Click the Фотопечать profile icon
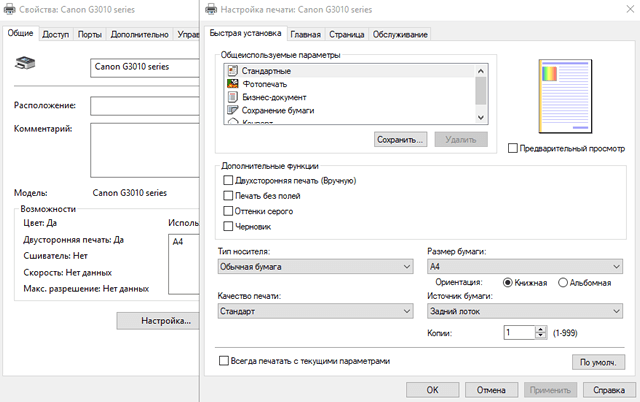The height and width of the screenshot is (402, 640). 232,84
